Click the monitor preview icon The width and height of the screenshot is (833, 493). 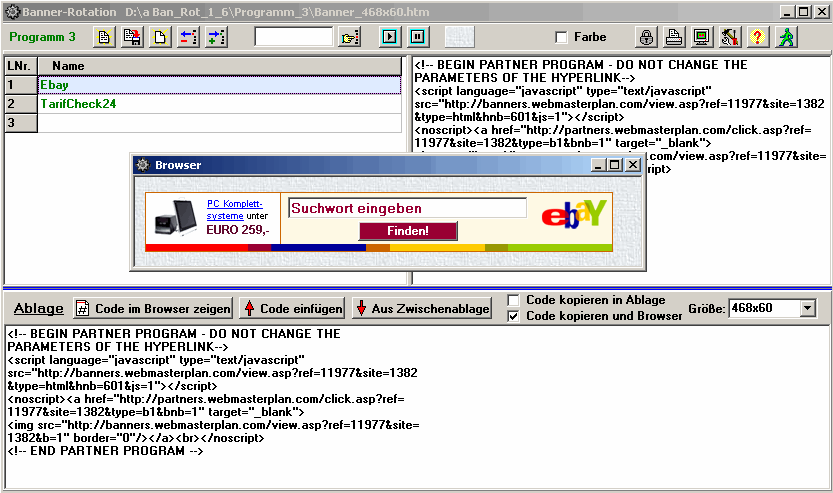click(702, 37)
